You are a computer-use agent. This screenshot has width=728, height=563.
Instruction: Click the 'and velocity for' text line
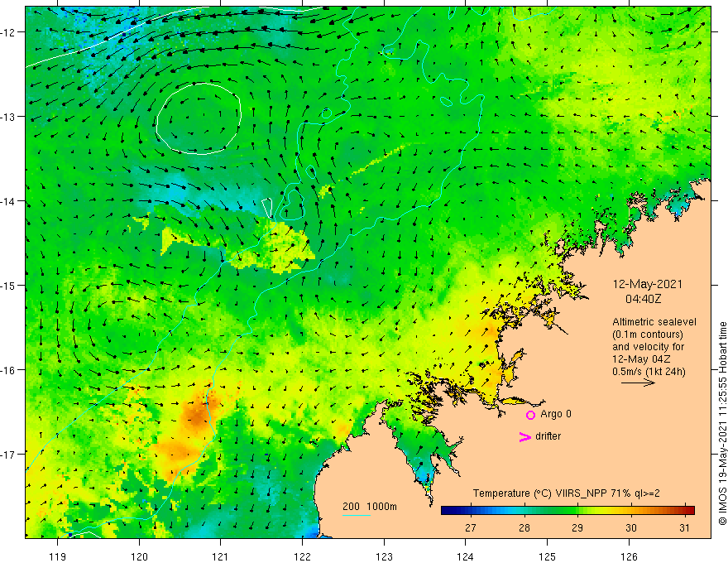pos(648,347)
